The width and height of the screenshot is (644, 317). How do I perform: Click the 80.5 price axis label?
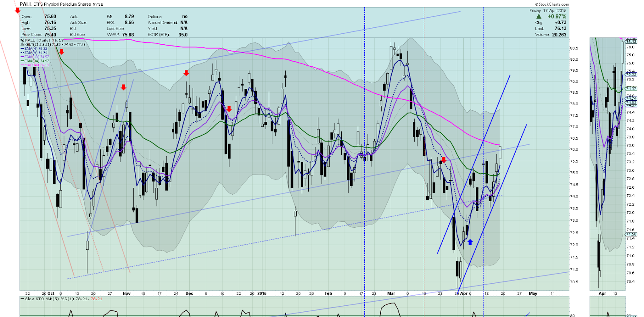574,48
